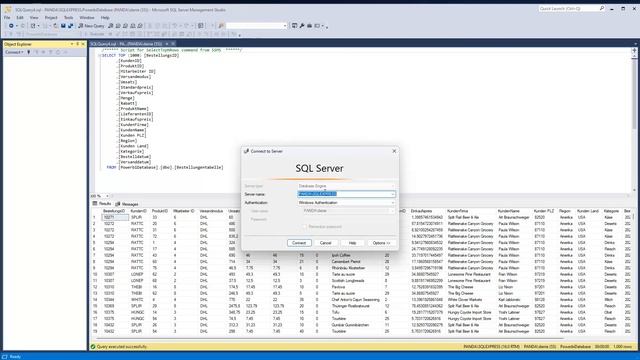Click the Options >> button
The image size is (640, 360).
pos(382,243)
